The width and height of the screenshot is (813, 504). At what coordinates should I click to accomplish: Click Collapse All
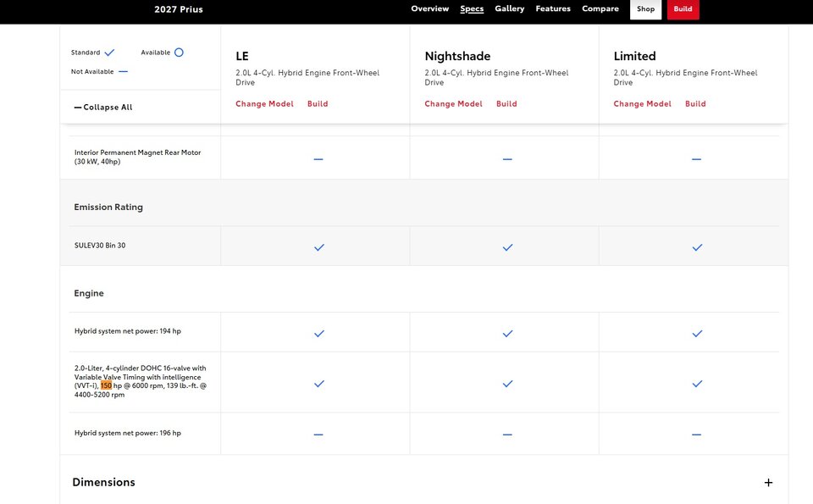103,108
